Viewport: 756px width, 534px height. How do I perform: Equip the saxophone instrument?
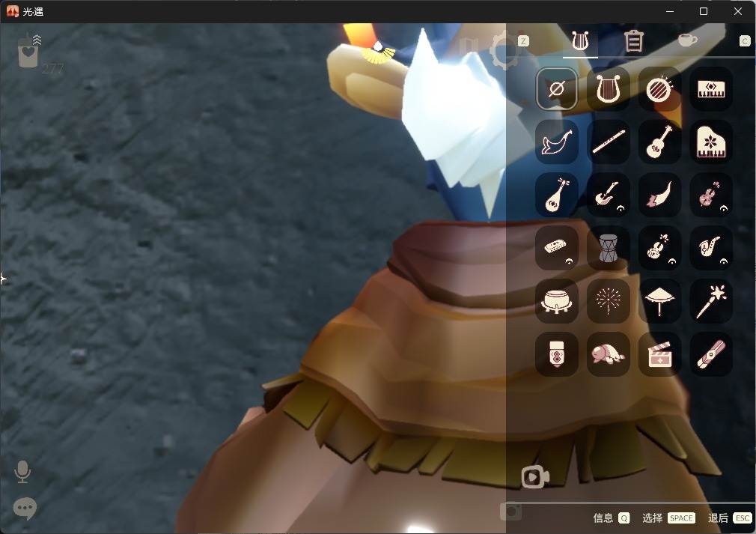coord(711,248)
